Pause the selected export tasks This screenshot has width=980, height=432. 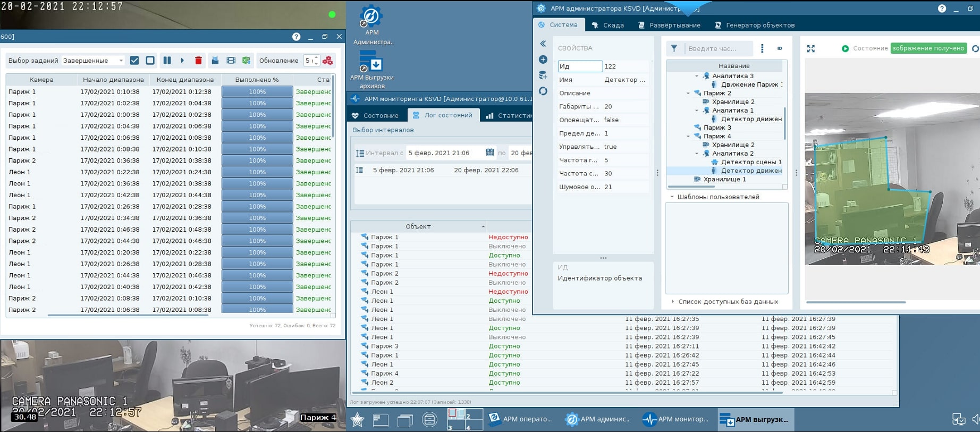click(167, 61)
